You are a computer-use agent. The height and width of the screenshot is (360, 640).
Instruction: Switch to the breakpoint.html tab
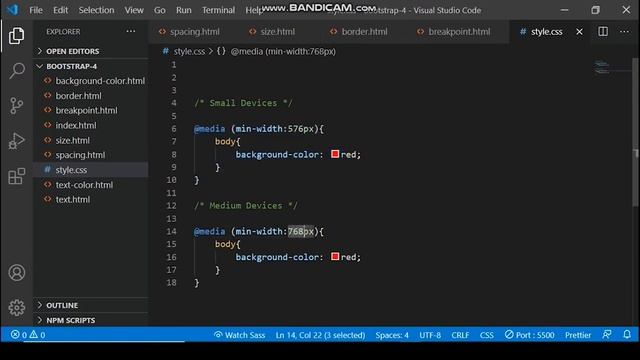459,31
